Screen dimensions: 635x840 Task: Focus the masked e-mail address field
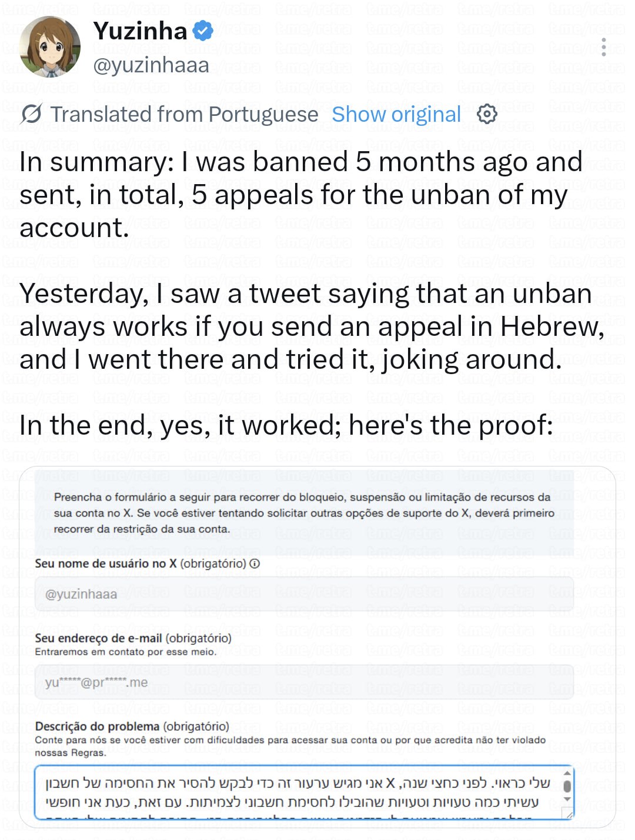pos(304,682)
